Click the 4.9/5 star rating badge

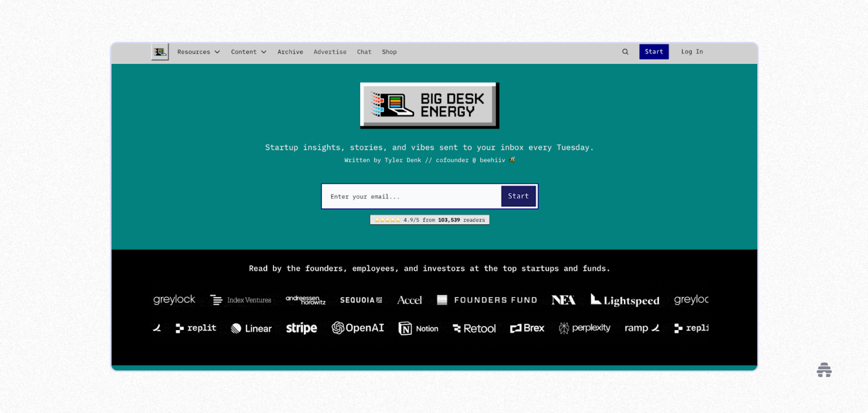[430, 220]
